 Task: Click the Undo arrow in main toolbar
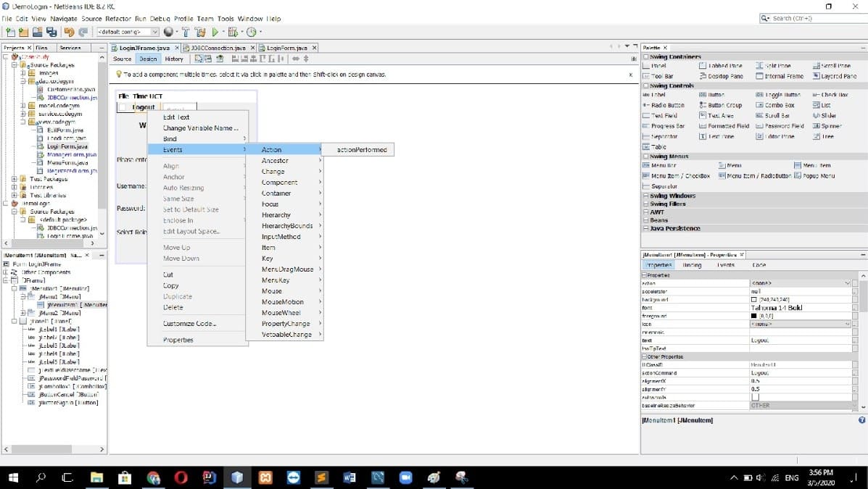[x=69, y=32]
